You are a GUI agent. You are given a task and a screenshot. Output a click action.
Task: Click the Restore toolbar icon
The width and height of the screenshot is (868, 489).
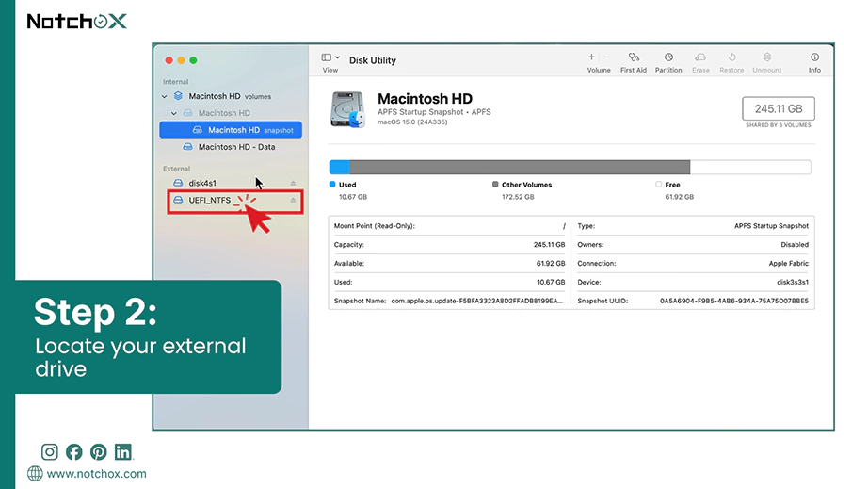(x=731, y=57)
